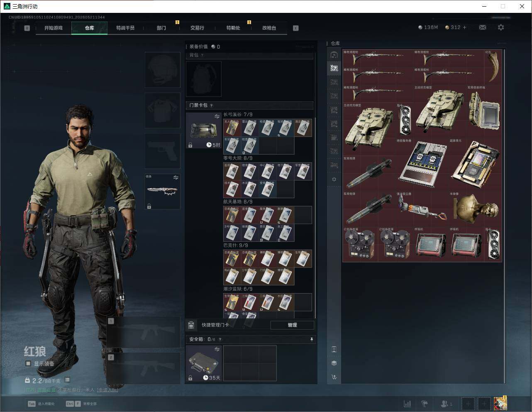Click the E key icon right of the tabs
Image resolution: width=532 pixels, height=412 pixels.
point(296,28)
